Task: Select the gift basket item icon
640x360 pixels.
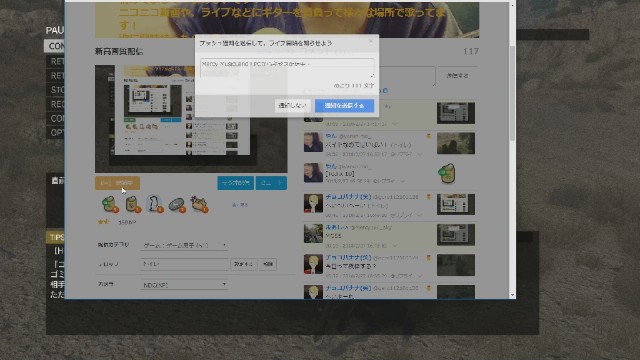Action: (200, 204)
